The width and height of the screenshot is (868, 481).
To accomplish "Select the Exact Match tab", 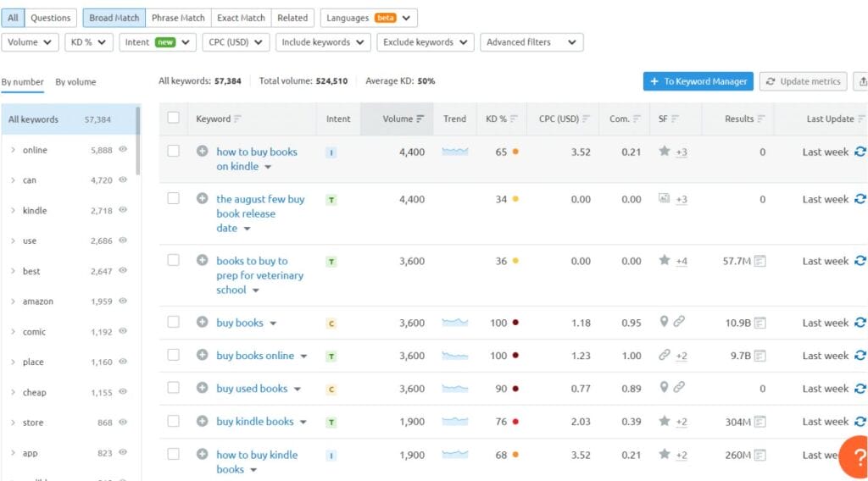I will point(241,18).
